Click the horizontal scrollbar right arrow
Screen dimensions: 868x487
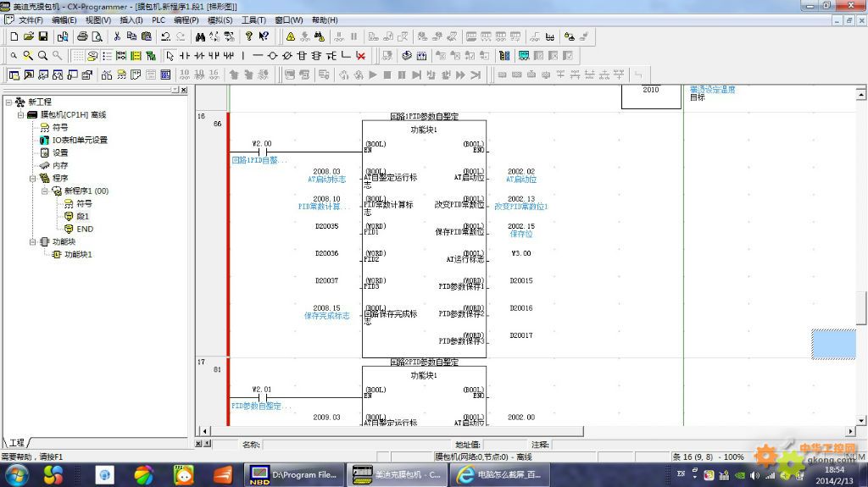(851, 431)
